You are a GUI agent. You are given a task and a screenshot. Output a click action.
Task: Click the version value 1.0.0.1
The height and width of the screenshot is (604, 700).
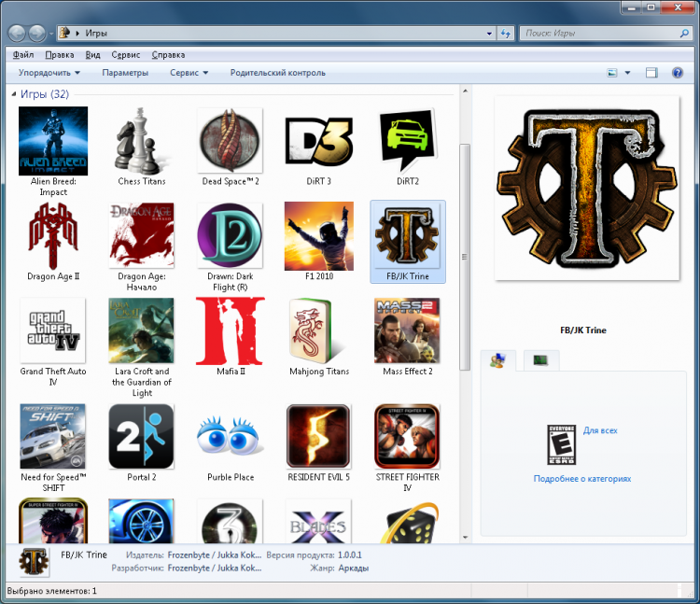350,555
